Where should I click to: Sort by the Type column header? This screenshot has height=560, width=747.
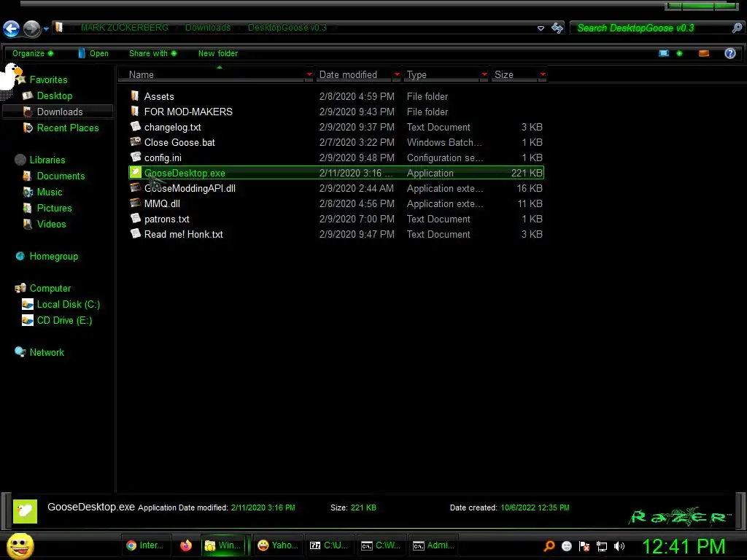[442, 75]
